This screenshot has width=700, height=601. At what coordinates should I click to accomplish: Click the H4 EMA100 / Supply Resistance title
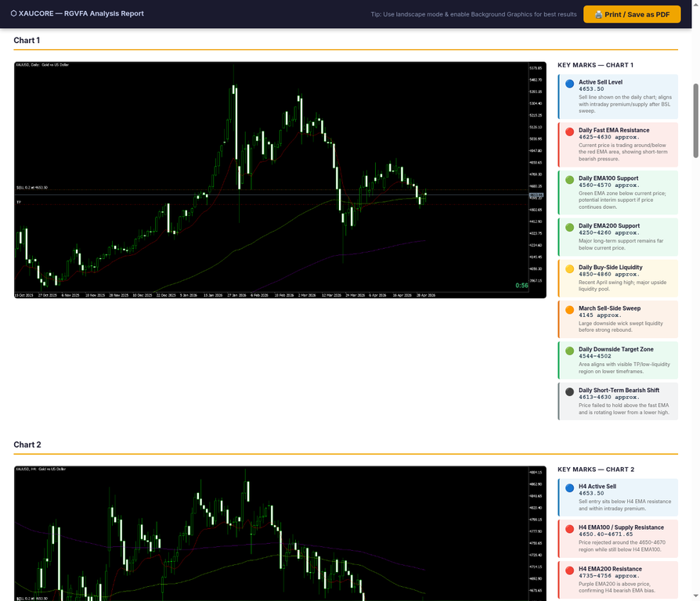click(x=621, y=527)
